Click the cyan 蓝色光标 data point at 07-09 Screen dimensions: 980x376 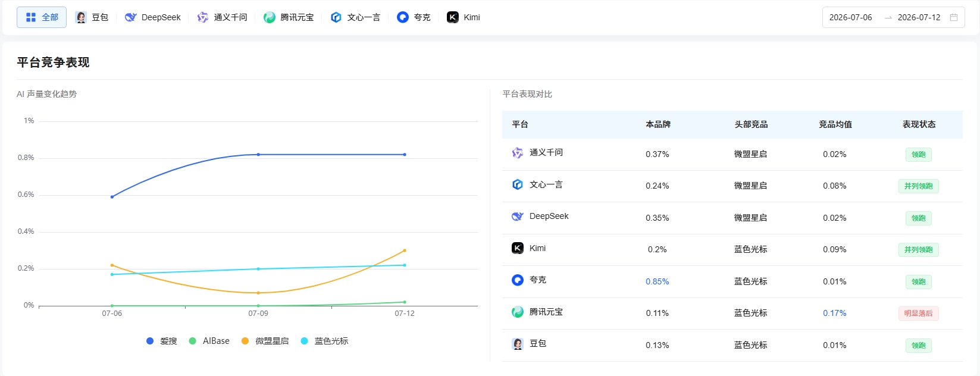(x=258, y=269)
